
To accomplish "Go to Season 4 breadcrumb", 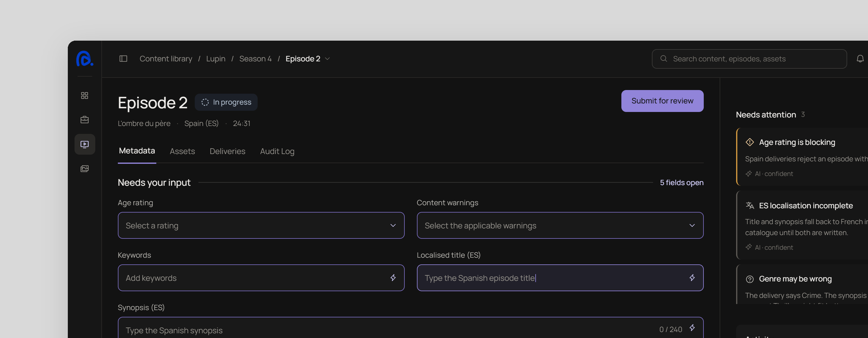I will point(255,59).
